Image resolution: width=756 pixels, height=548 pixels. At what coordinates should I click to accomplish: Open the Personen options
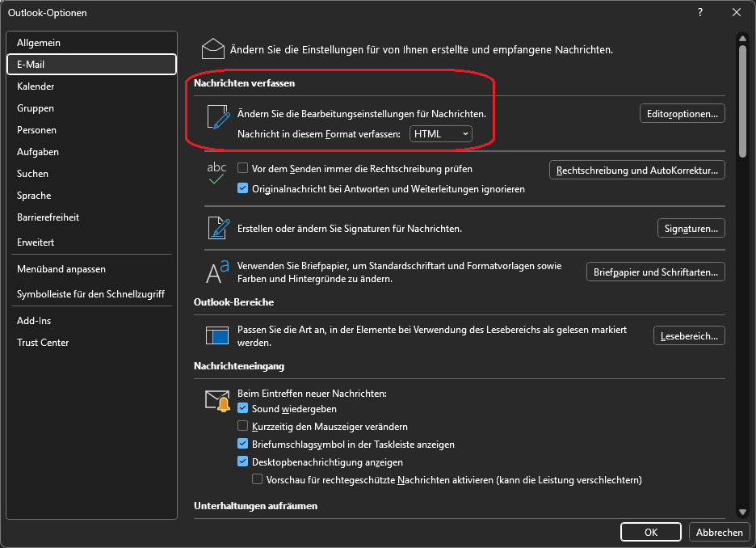(91, 130)
